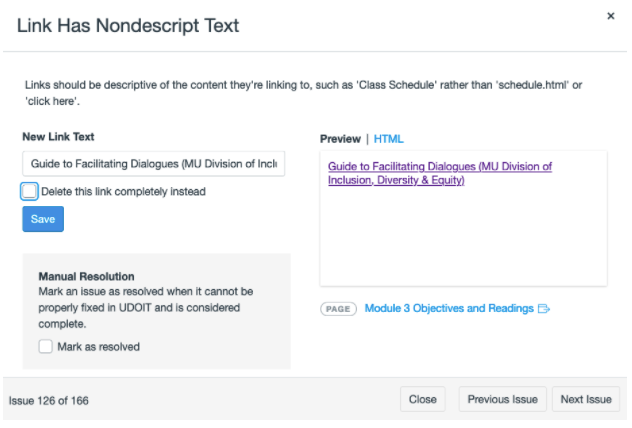Click the Manual Resolution heading
Screen dimensions: 632x428
(x=86, y=276)
